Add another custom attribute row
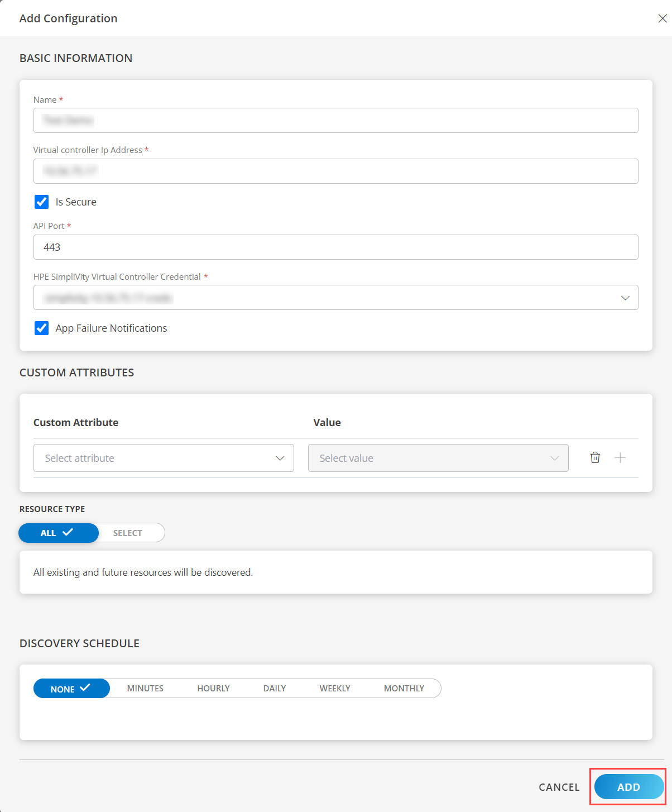 tap(620, 457)
